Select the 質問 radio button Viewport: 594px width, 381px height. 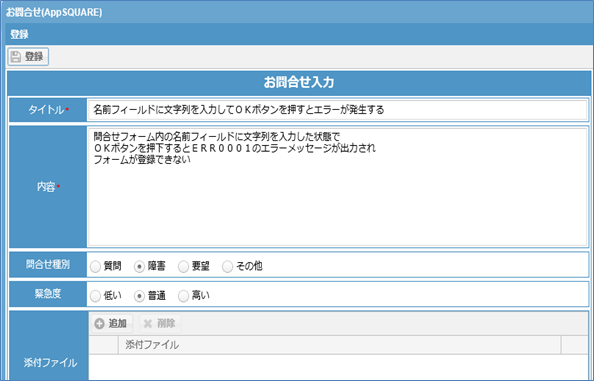pos(95,267)
